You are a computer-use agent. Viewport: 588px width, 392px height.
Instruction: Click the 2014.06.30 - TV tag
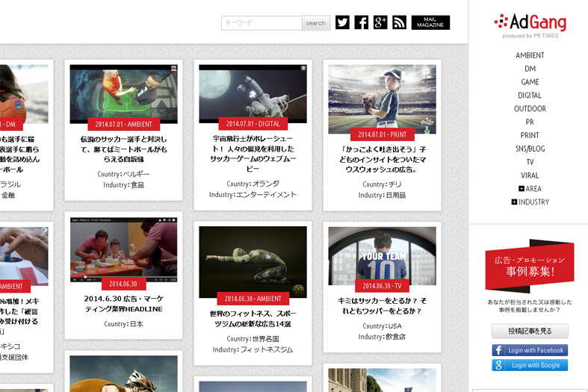point(382,286)
